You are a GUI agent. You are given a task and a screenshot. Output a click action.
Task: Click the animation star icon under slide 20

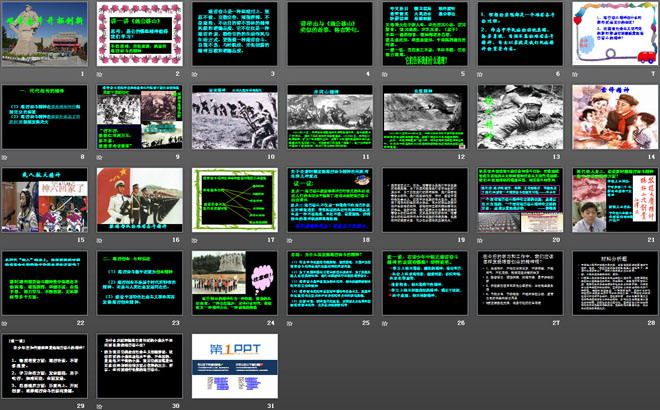480,240
